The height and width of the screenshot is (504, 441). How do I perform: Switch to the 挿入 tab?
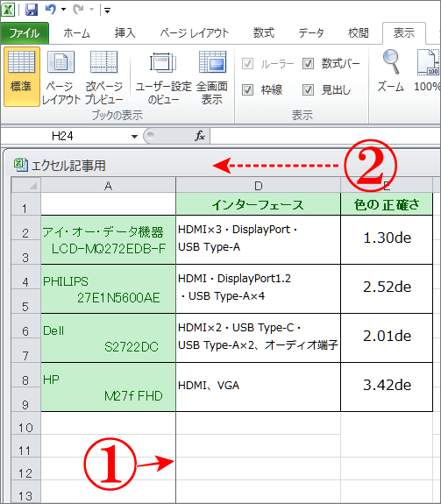click(x=125, y=32)
